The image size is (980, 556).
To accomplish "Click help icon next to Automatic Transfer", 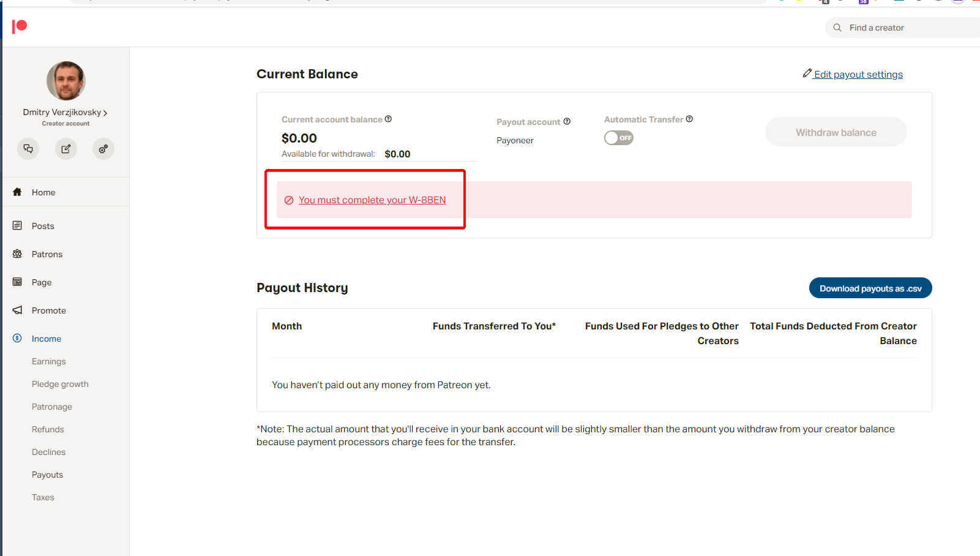I will coord(689,119).
